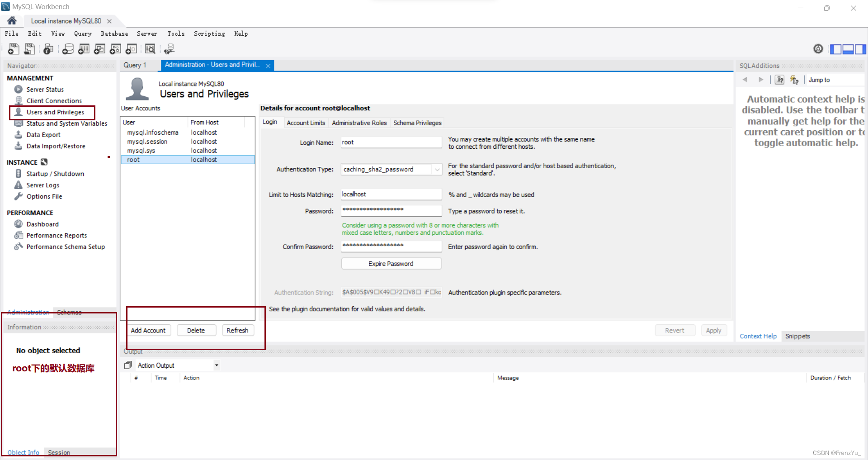
Task: Create a new schema toolbar icon
Action: pyautogui.click(x=68, y=49)
